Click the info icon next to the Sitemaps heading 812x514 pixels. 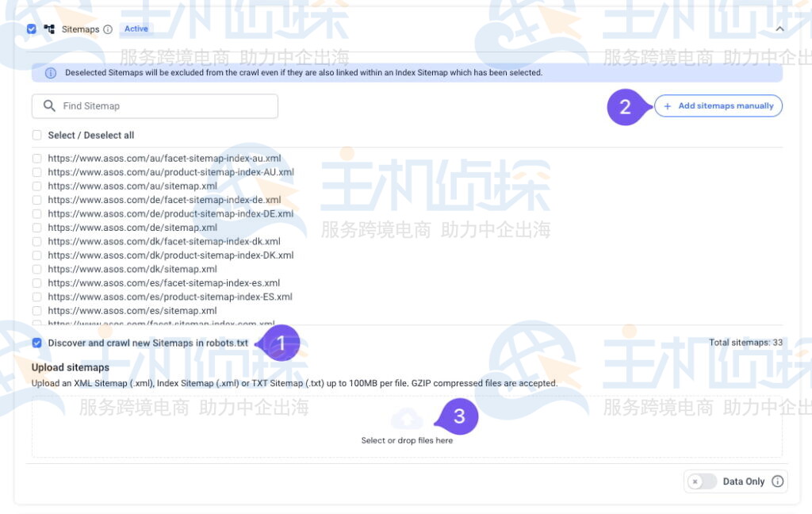[107, 29]
